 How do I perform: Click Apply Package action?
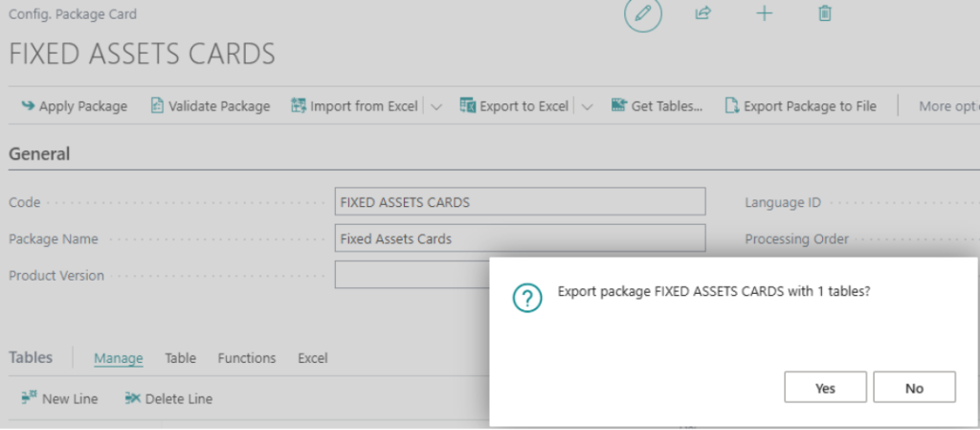(x=74, y=106)
